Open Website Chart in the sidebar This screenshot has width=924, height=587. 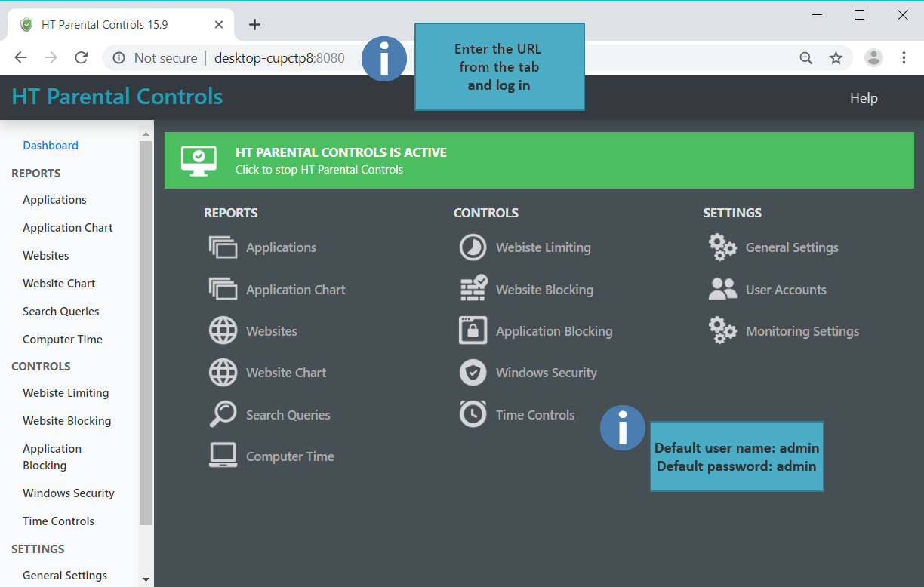(59, 284)
